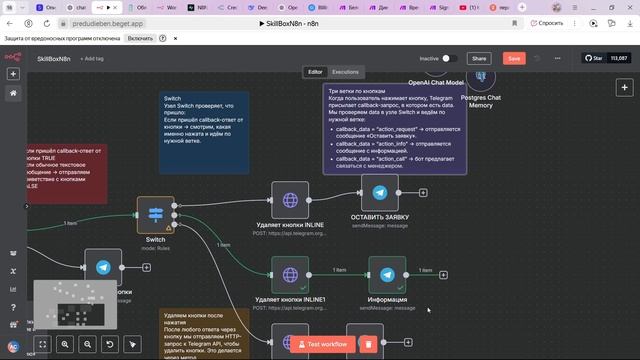Open the browser hamburger menu
The height and width of the screenshot is (360, 640).
[575, 7]
